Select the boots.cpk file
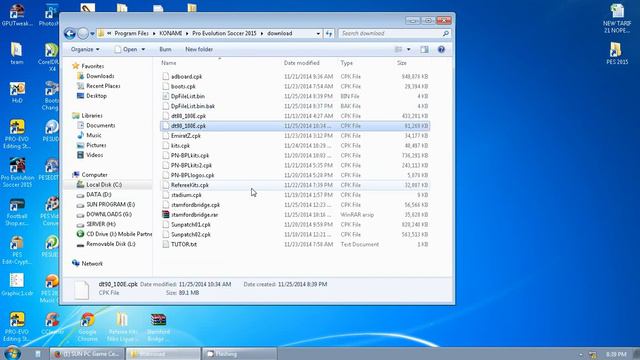This screenshot has width=640, height=360. coord(183,87)
